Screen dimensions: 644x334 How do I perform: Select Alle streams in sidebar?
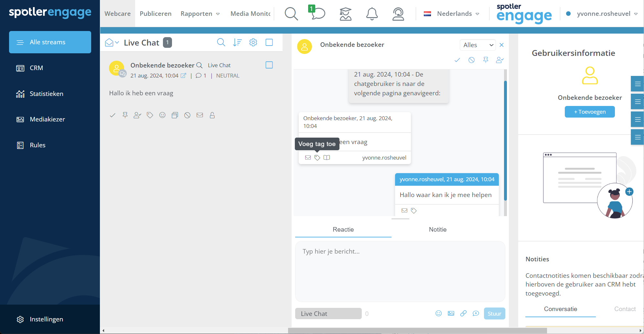50,42
